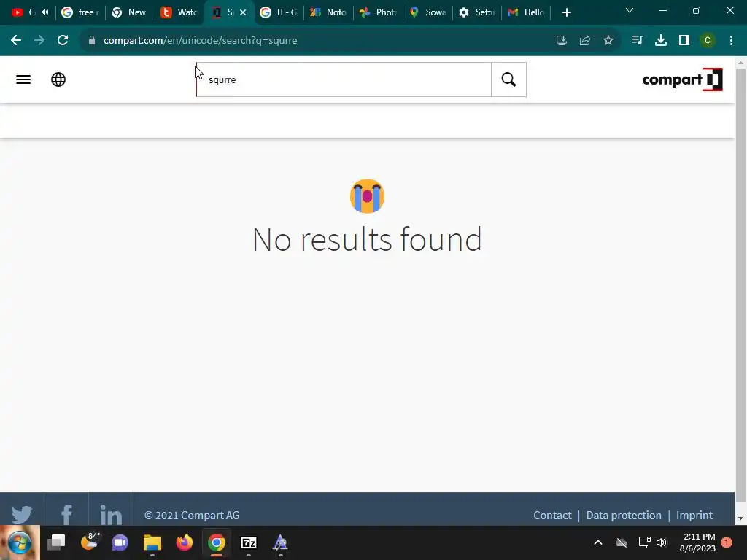Bookmark this page with the star
The width and height of the screenshot is (747, 560).
pyautogui.click(x=608, y=41)
